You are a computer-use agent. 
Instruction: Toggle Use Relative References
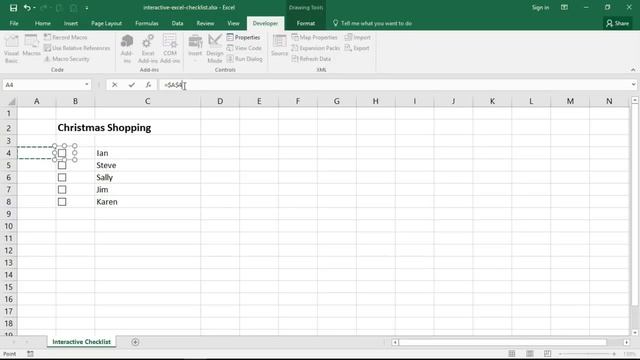click(x=77, y=48)
